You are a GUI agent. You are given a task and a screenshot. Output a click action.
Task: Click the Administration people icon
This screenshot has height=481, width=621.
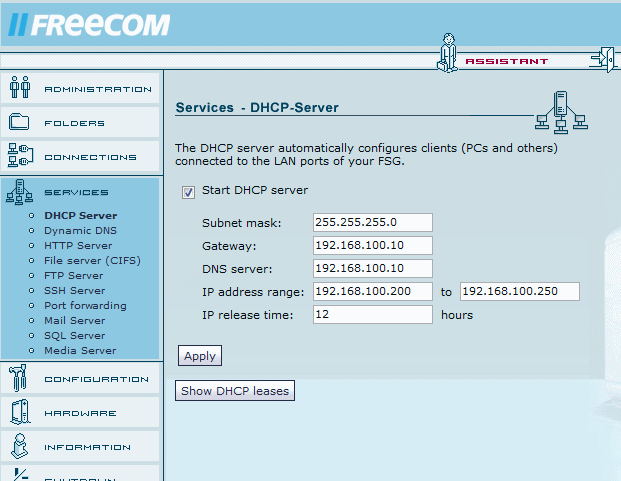pyautogui.click(x=21, y=88)
